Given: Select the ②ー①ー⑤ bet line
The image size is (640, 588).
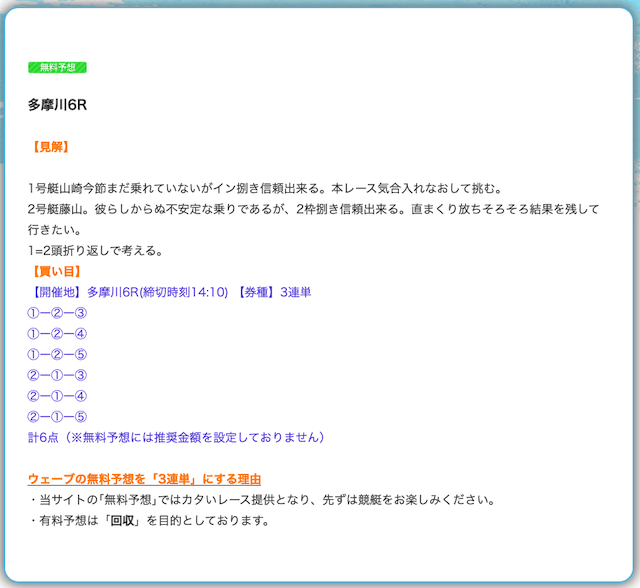Looking at the screenshot, I should pyautogui.click(x=57, y=417).
